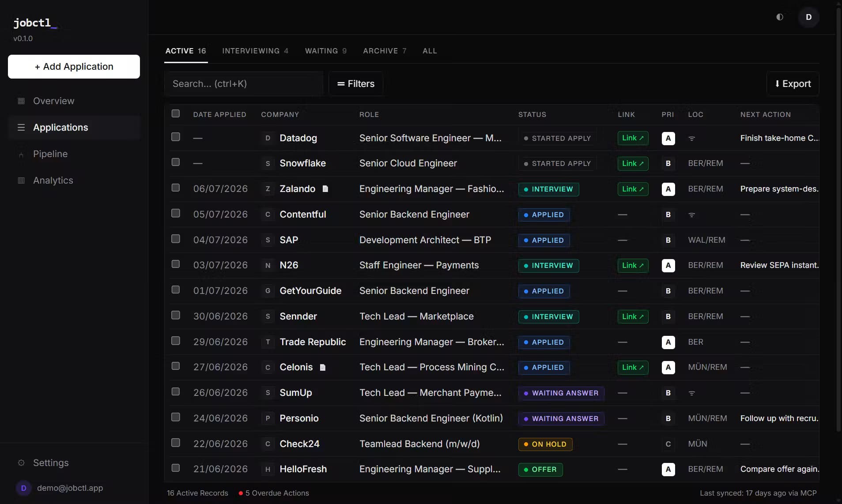Click the 5 Overdue Actions indicator

click(x=274, y=493)
